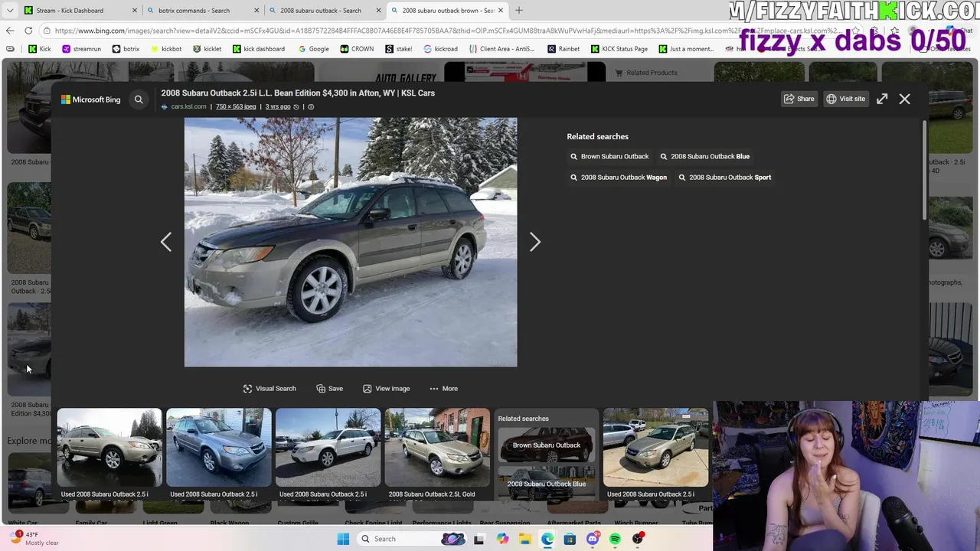
Task: Open the cars.ksl.com source link
Action: click(x=188, y=107)
